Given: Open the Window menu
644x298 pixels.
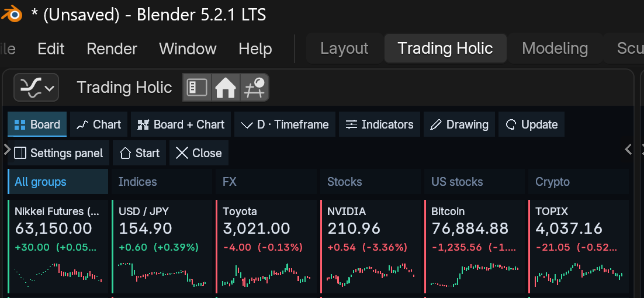Looking at the screenshot, I should point(188,49).
